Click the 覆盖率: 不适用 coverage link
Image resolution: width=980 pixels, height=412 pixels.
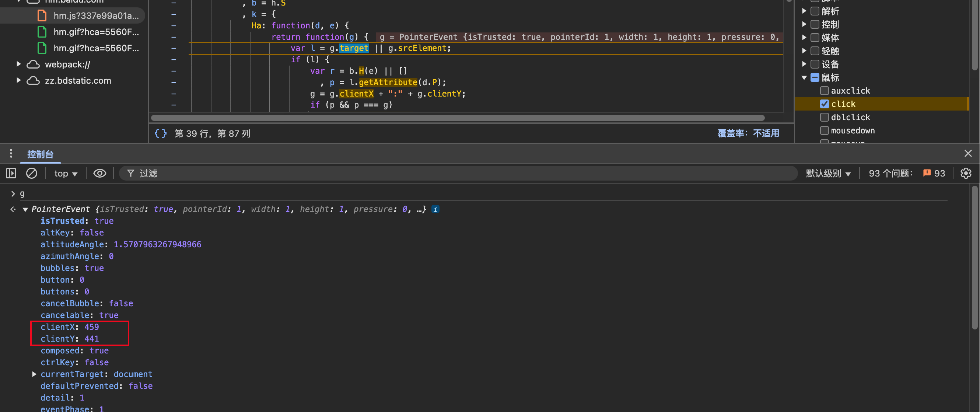pyautogui.click(x=748, y=133)
